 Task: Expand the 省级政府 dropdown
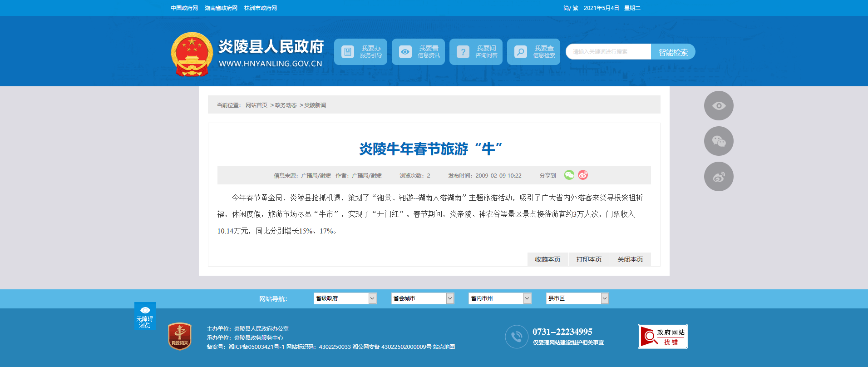click(x=345, y=298)
